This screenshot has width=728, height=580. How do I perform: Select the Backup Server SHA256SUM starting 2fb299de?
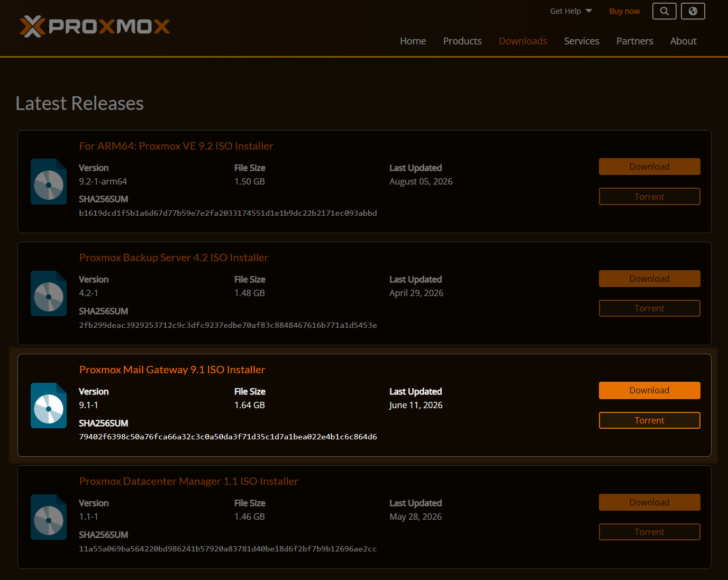pos(228,325)
